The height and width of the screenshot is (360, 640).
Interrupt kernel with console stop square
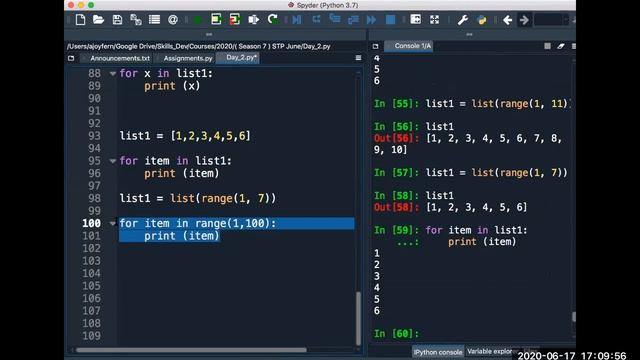click(547, 46)
